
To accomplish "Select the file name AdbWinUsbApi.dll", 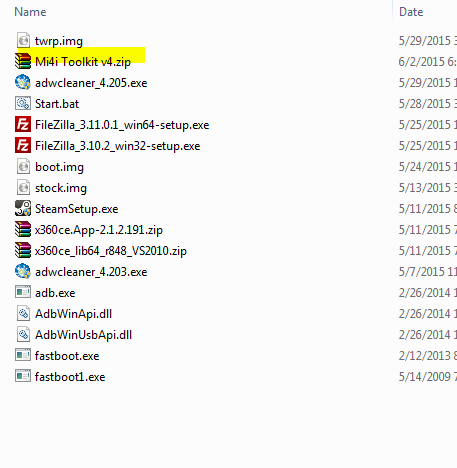I will coord(83,335).
